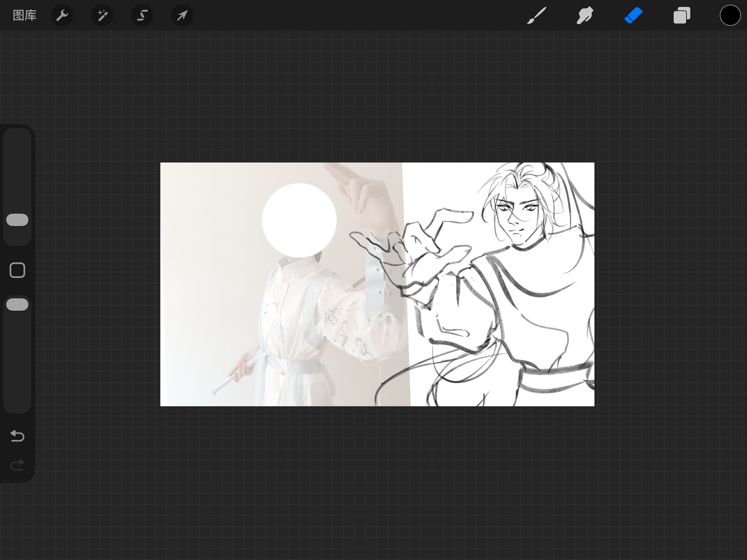Activate the Selection S-ribbon tool
Image resolution: width=747 pixels, height=560 pixels.
(x=142, y=15)
